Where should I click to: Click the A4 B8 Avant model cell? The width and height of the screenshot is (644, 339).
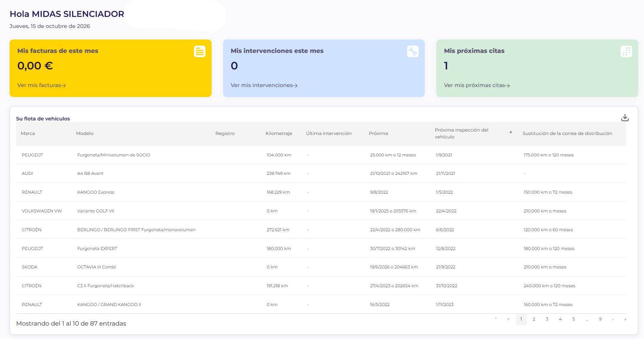(x=90, y=173)
